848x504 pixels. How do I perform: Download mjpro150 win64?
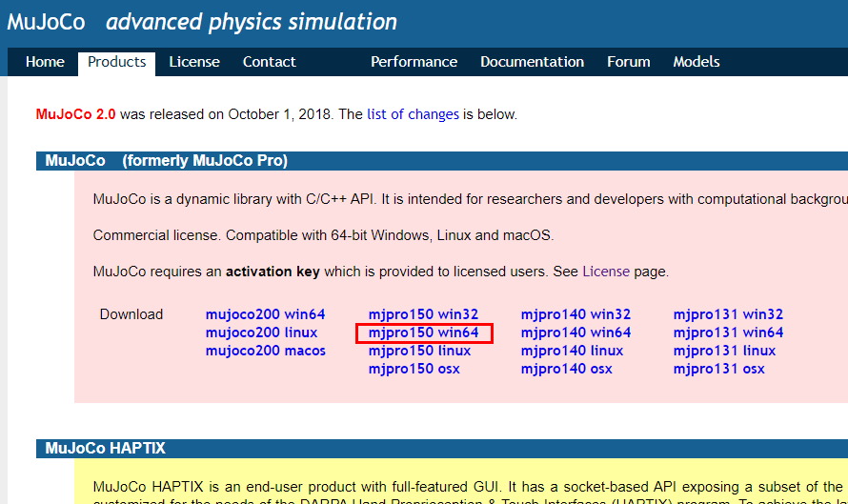click(423, 333)
